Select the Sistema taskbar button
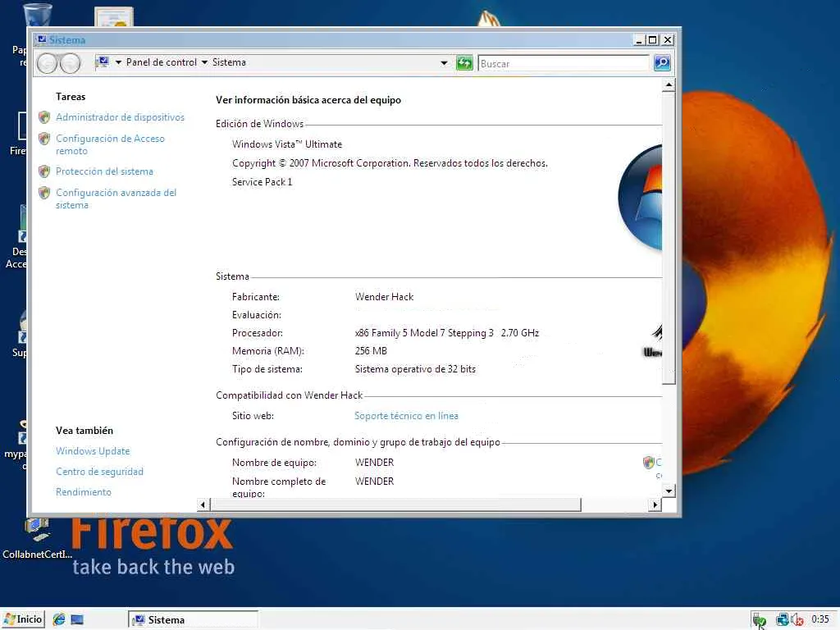Viewport: 840px width, 630px height. 193,620
